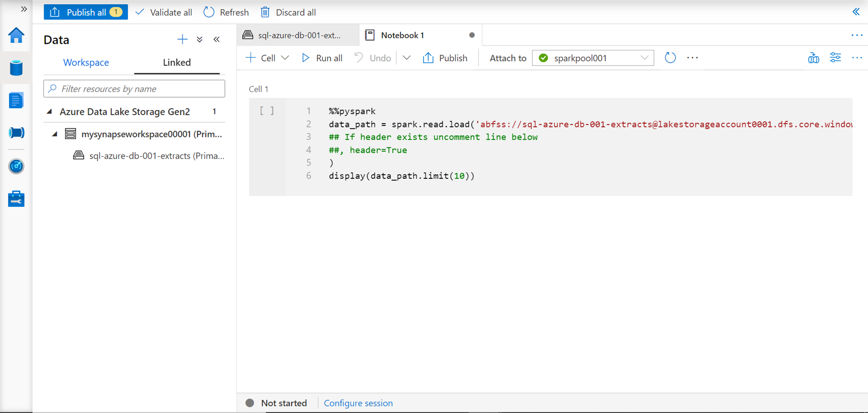Open the Home hub icon
Viewport: 868px width, 413px height.
[x=16, y=36]
